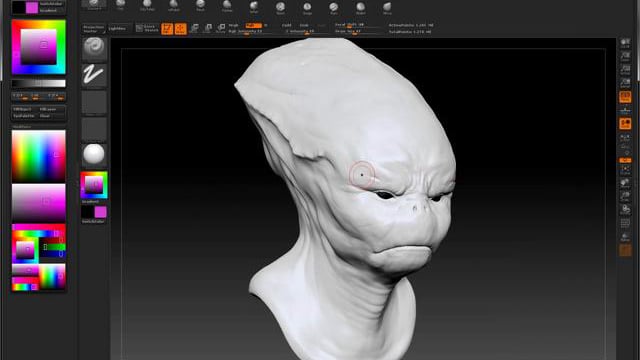
Task: Click SwitchColor label in left shelf
Action: [x=93, y=221]
